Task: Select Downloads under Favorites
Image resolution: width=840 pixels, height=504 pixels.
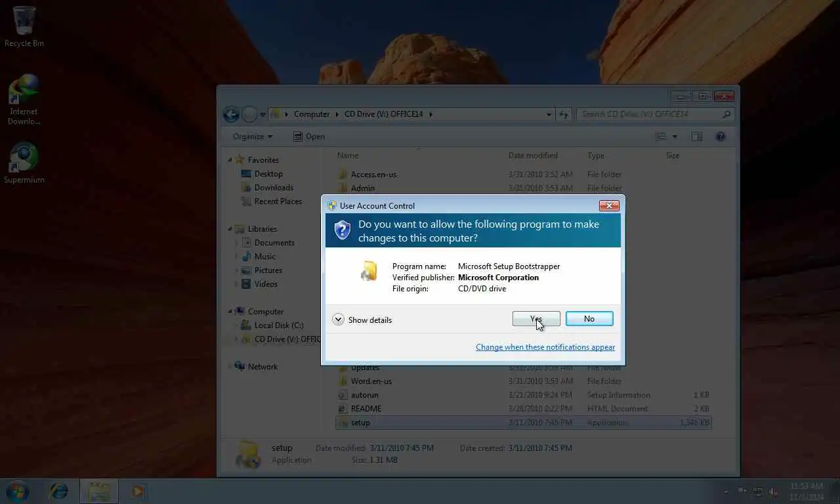Action: point(273,188)
